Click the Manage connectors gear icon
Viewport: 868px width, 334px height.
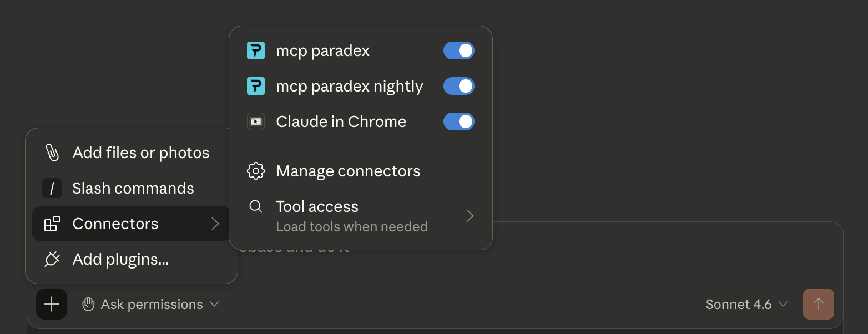pyautogui.click(x=256, y=170)
